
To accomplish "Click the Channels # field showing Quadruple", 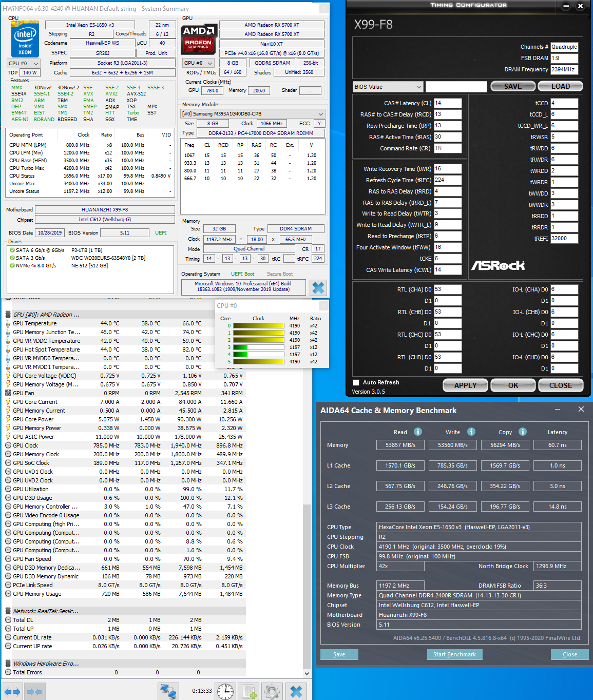I will pos(564,47).
